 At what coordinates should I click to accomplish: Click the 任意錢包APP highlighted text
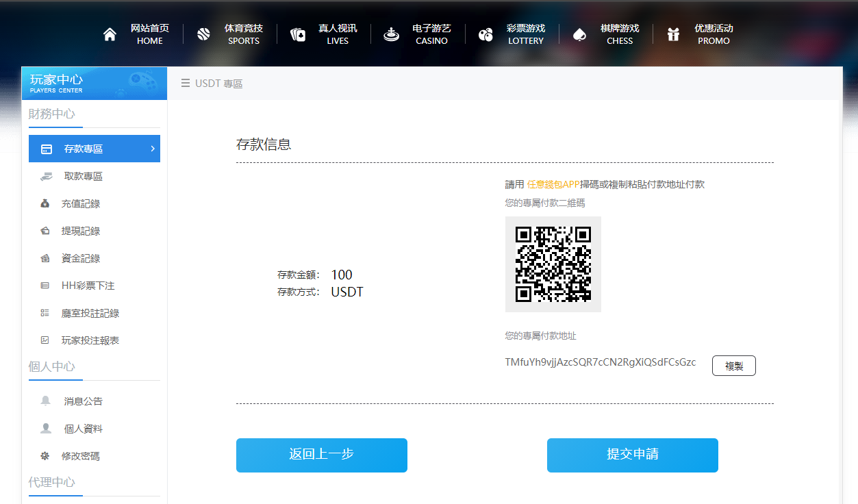553,184
